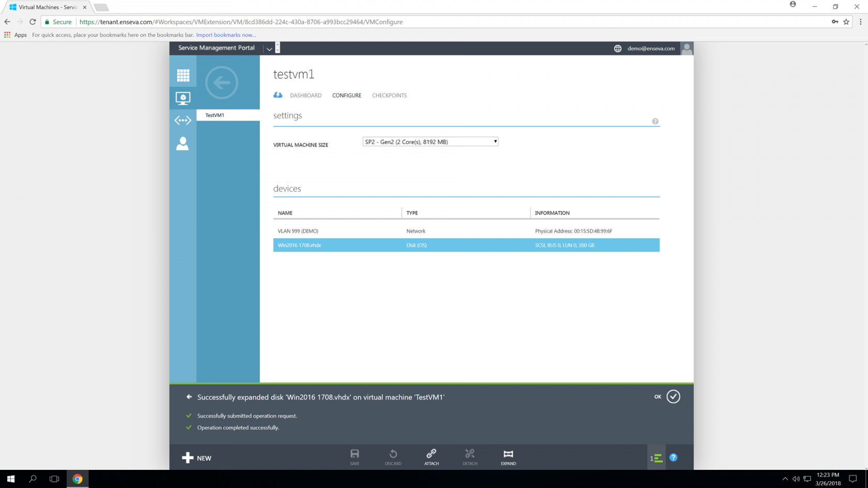Open the Chrome menu dots
The width and height of the screenshot is (868, 488).
point(861,22)
